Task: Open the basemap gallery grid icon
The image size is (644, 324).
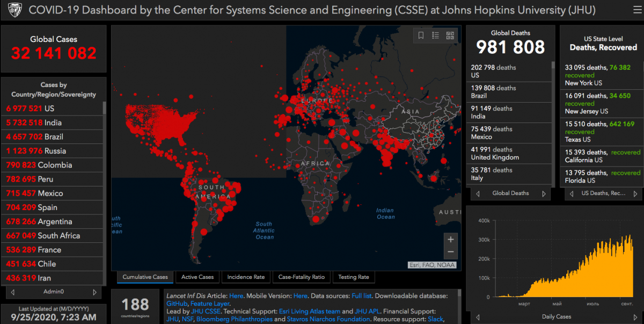Action: pos(450,35)
